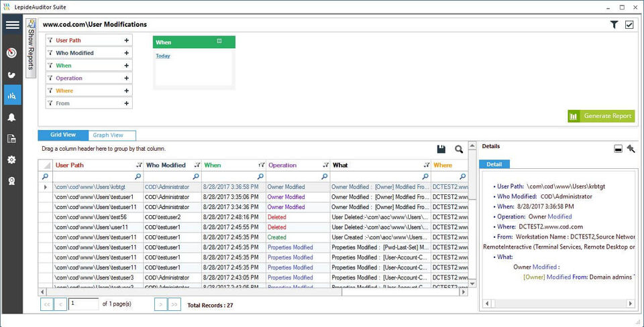Click the Generate Report button
644x327 pixels.
[x=601, y=116]
